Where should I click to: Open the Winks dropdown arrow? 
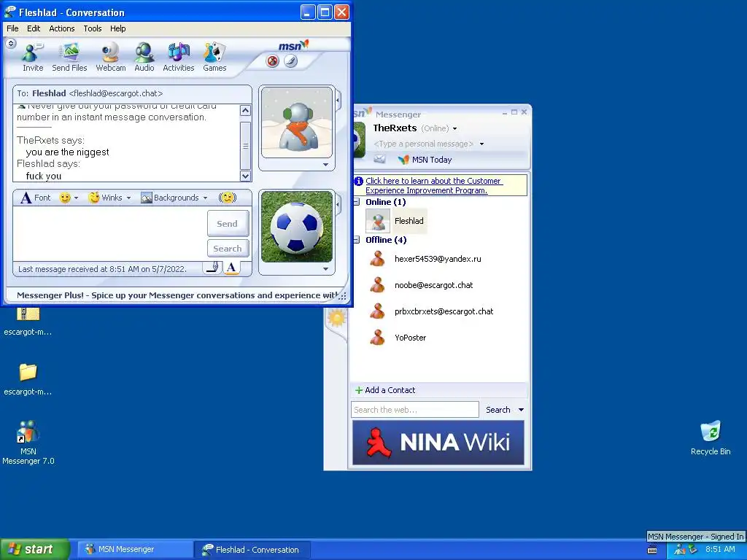(128, 198)
